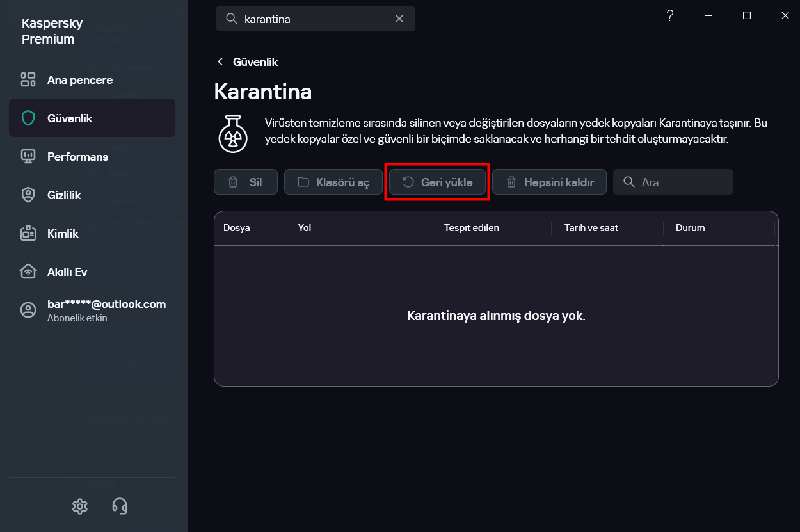800x532 pixels.
Task: Click the quarantine flask biohazard icon
Action: pyautogui.click(x=233, y=134)
